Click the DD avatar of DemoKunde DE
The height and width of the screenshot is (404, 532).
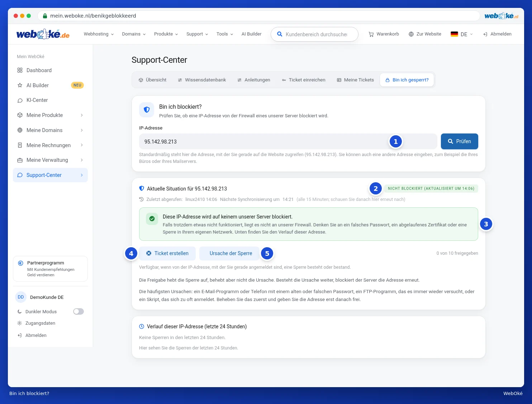point(21,297)
